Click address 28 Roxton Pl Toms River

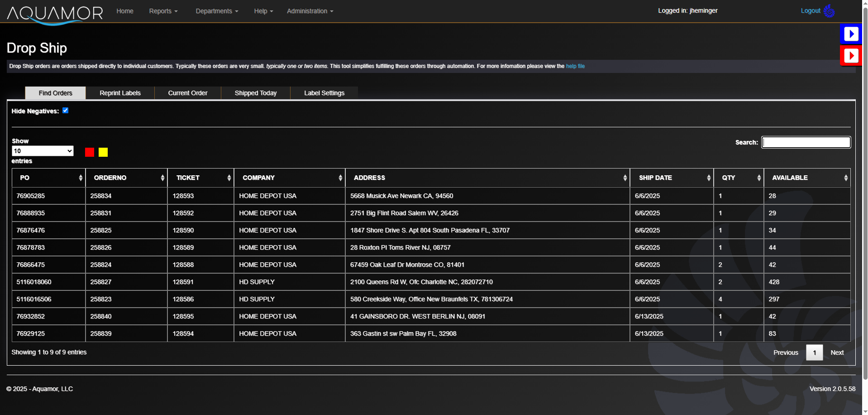(401, 247)
